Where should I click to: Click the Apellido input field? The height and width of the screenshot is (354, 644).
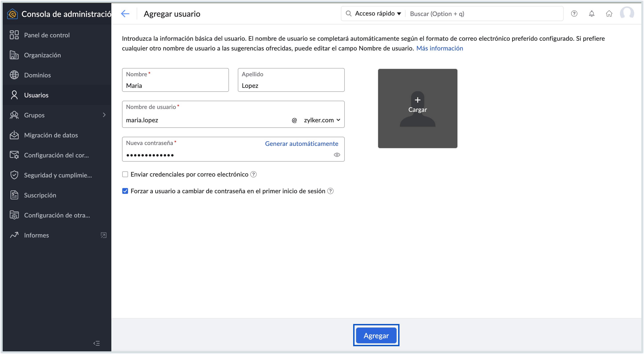291,85
